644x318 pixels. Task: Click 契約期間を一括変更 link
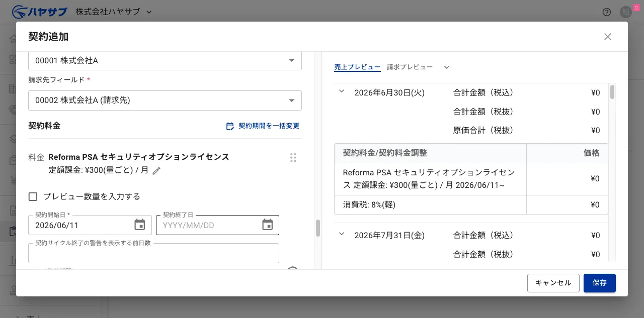coord(263,126)
